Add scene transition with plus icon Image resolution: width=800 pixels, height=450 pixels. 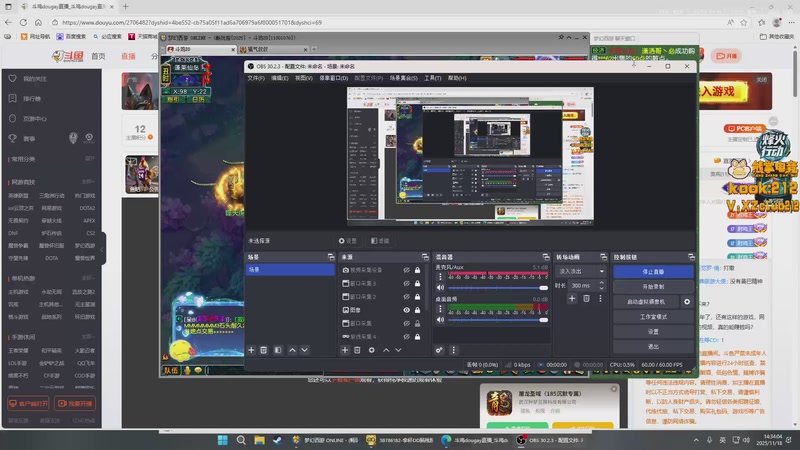pyautogui.click(x=572, y=298)
